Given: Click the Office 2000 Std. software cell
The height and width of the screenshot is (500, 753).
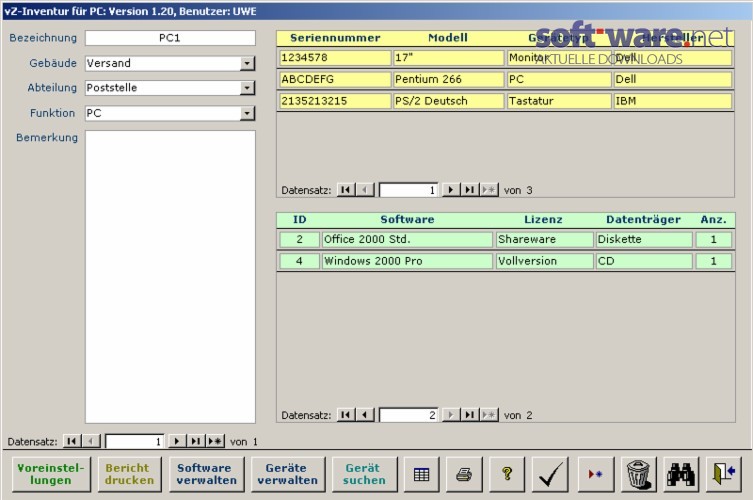Looking at the screenshot, I should tap(407, 239).
